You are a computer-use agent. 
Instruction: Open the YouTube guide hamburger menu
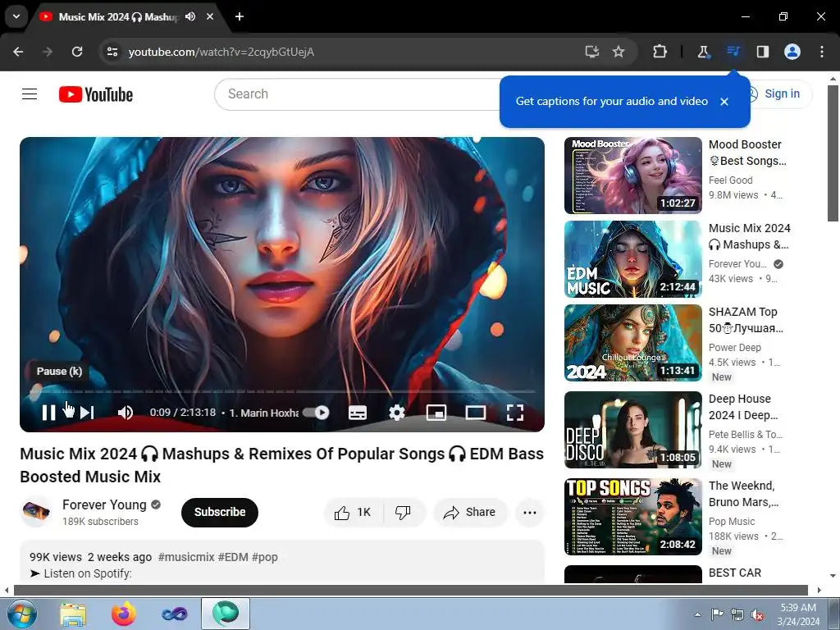pos(30,94)
